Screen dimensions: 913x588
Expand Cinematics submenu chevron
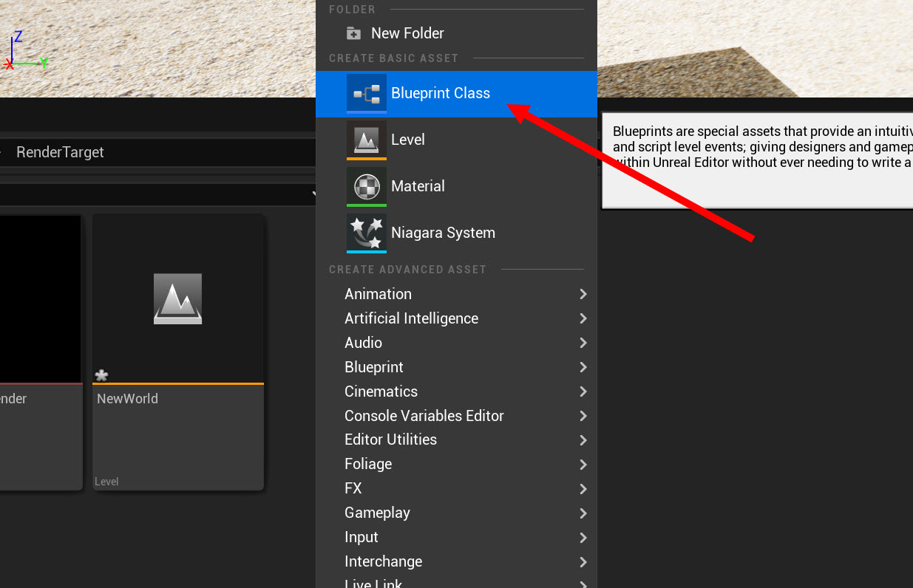583,392
